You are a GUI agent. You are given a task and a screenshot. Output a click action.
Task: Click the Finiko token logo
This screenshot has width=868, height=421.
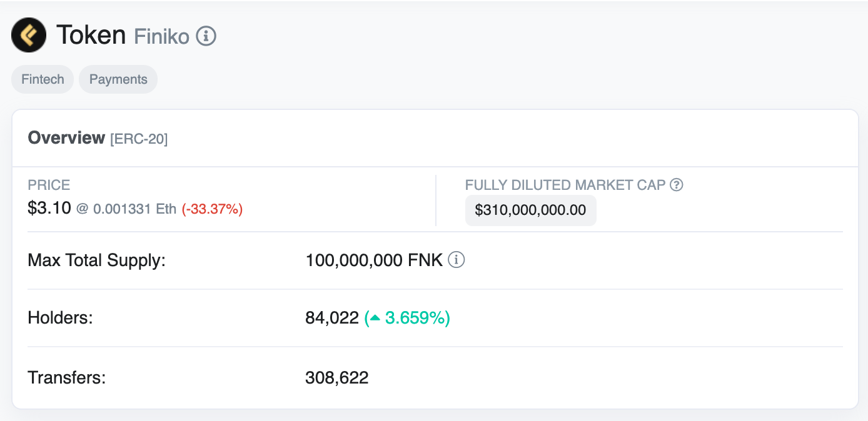[x=29, y=35]
